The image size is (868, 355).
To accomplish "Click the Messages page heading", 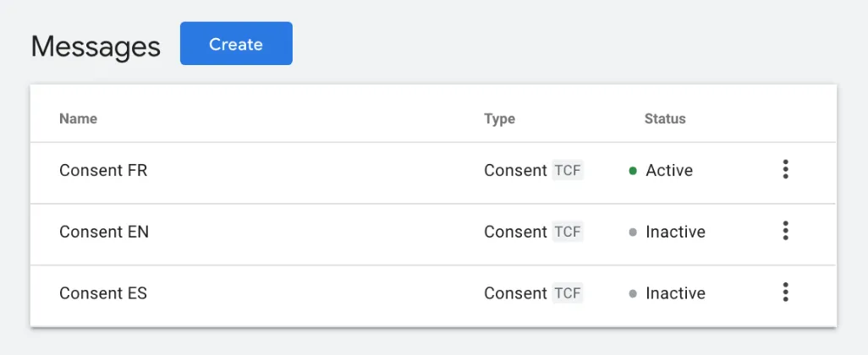I will pyautogui.click(x=96, y=46).
